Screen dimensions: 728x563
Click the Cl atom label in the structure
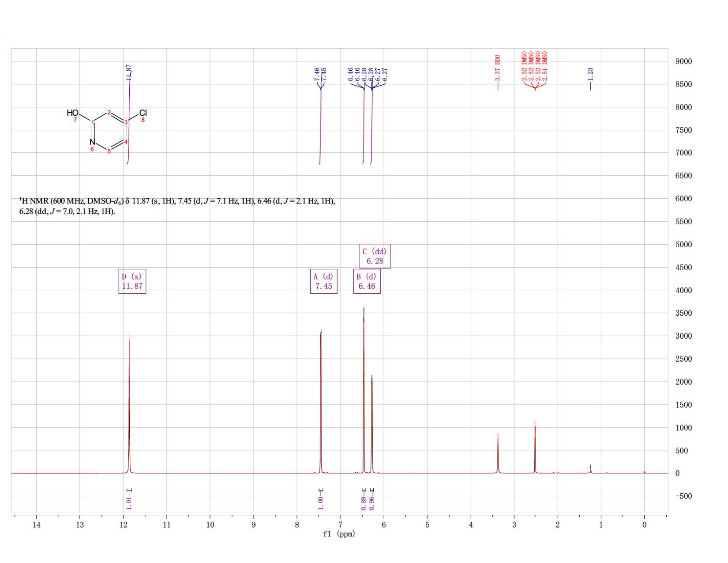tap(143, 113)
